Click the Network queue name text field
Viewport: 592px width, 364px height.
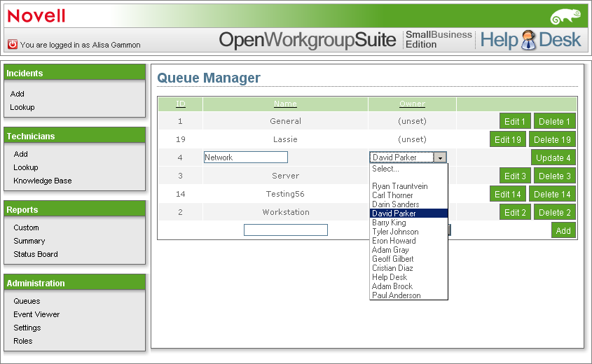click(245, 157)
